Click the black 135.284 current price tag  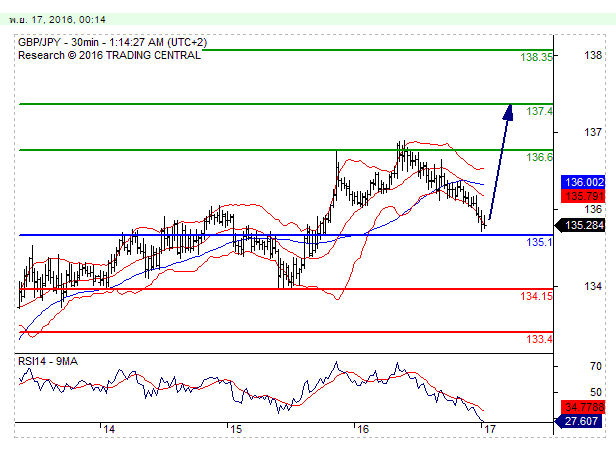pos(580,225)
